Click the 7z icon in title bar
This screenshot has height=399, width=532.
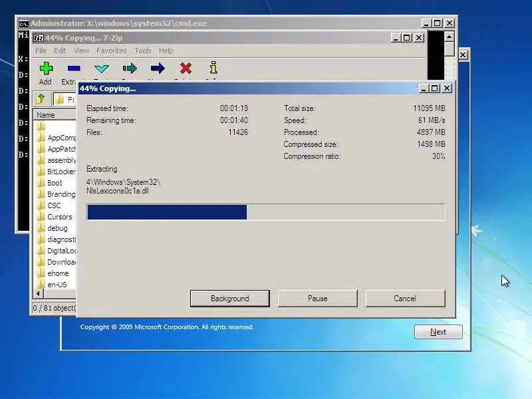39,38
